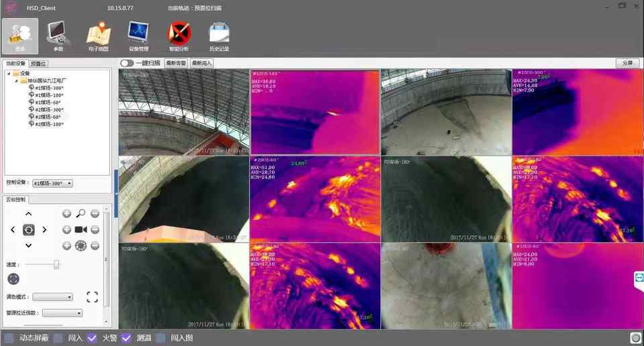The image size is (644, 346).
Task: Uncheck the 火警 fire alarm checkbox
Action: 93,338
